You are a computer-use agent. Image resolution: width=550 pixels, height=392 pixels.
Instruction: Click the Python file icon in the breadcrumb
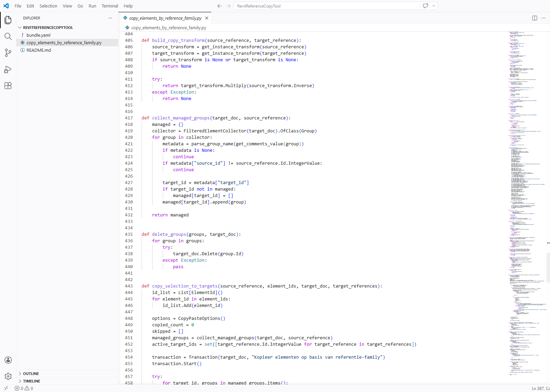tap(127, 28)
